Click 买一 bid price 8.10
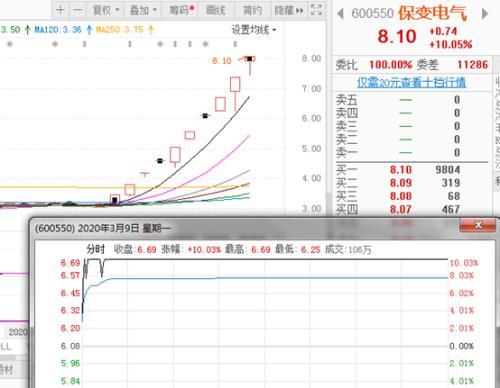 click(x=401, y=170)
